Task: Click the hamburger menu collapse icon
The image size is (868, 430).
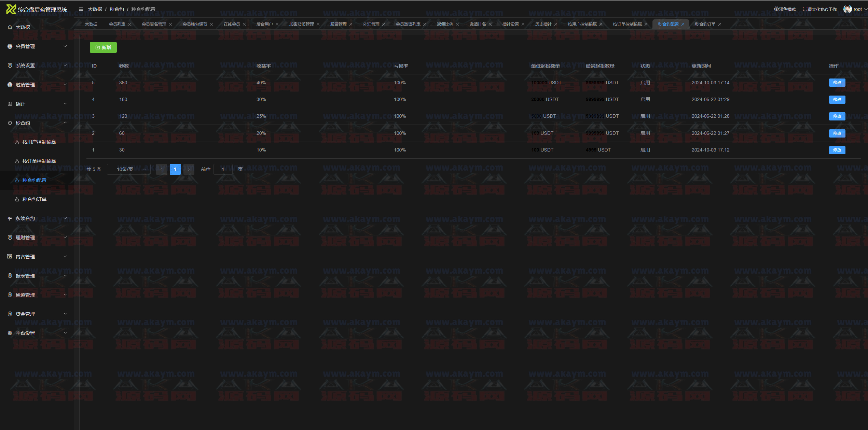Action: click(x=81, y=9)
